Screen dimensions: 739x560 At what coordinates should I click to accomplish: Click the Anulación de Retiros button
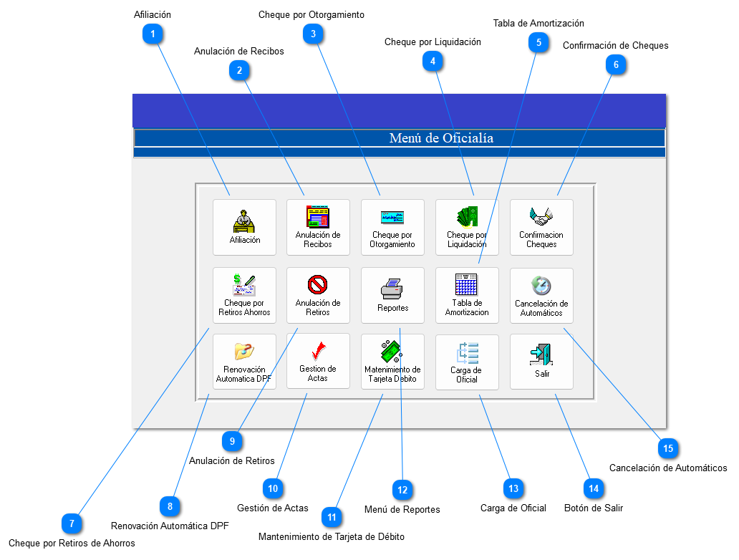pyautogui.click(x=318, y=295)
